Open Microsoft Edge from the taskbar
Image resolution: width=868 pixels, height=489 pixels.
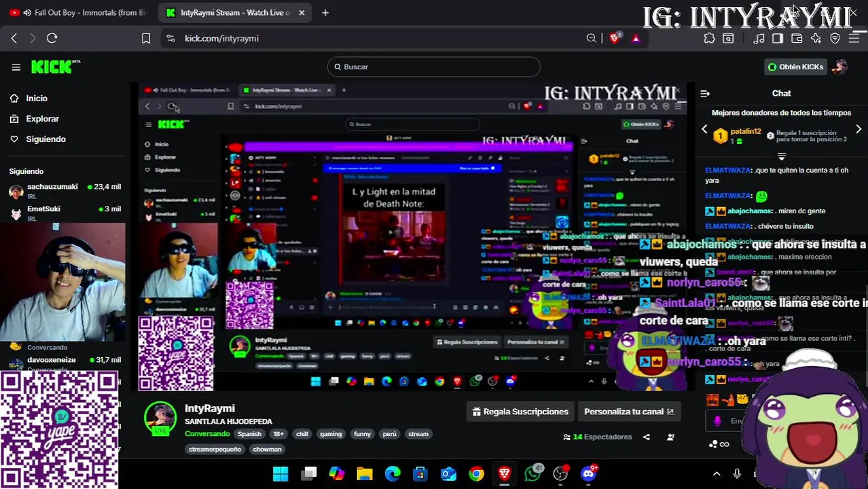pyautogui.click(x=393, y=473)
